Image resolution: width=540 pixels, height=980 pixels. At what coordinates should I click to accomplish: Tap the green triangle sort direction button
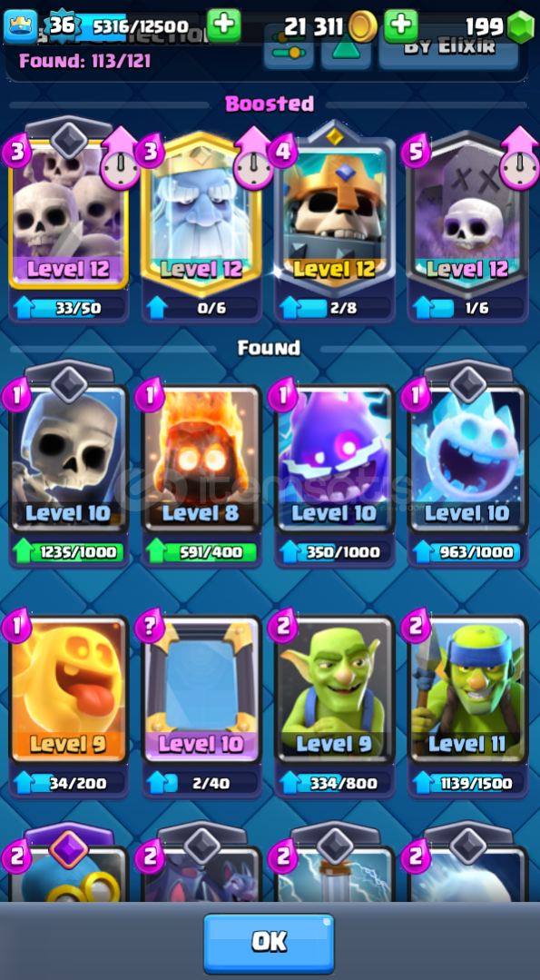[346, 49]
